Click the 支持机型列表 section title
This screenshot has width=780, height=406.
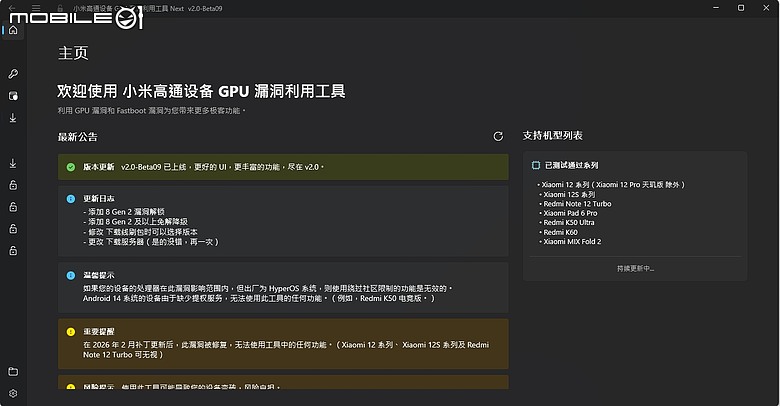click(x=552, y=135)
